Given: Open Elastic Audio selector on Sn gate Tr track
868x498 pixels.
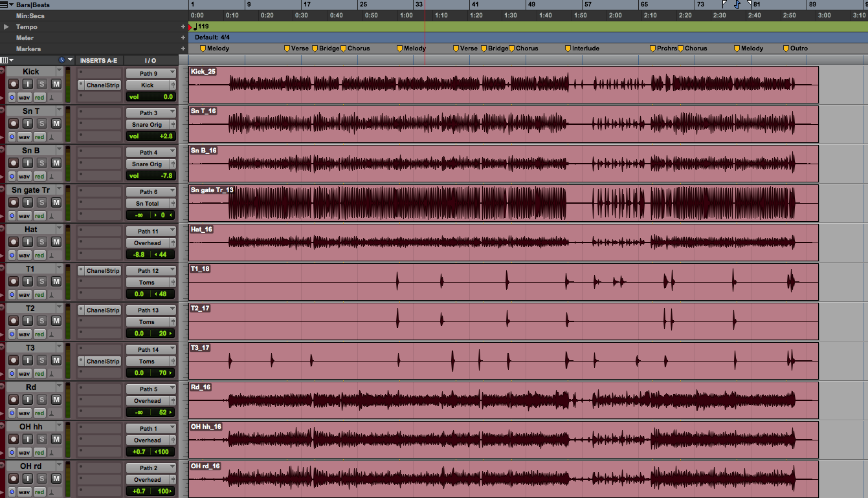Looking at the screenshot, I should click(x=51, y=216).
